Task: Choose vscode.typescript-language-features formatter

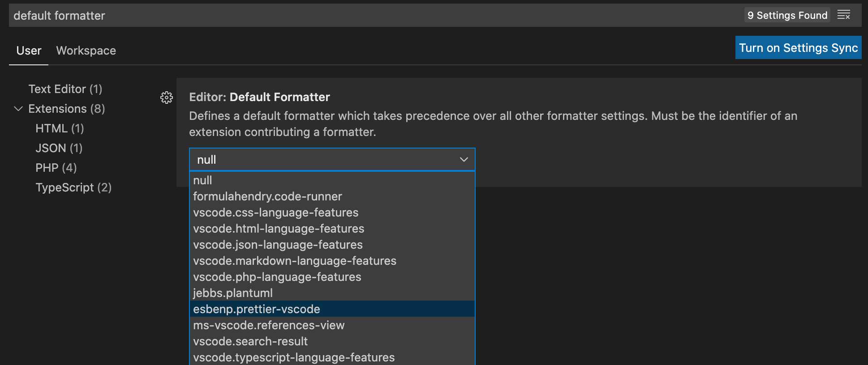Action: 332,357
